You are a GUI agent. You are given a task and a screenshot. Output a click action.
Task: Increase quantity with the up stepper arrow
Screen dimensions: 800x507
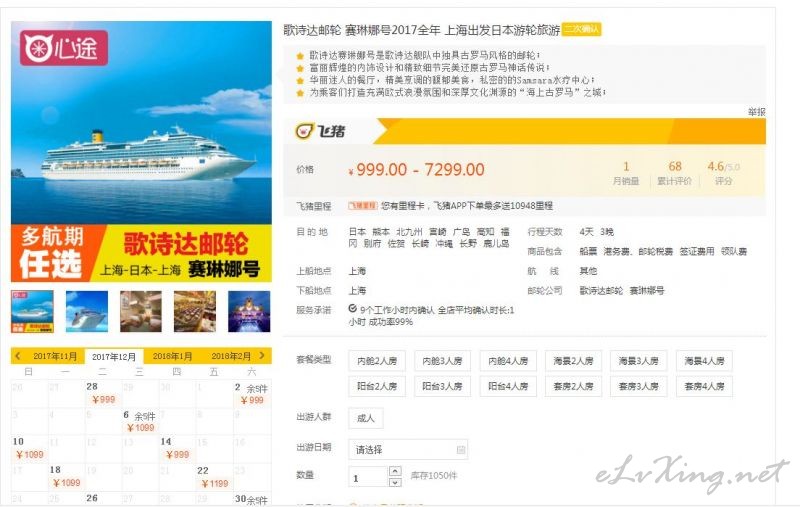coord(395,471)
